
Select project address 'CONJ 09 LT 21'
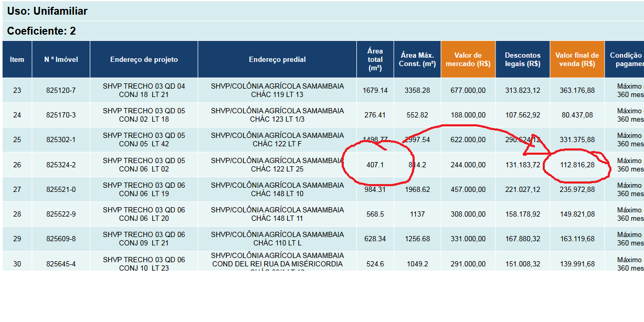[144, 243]
